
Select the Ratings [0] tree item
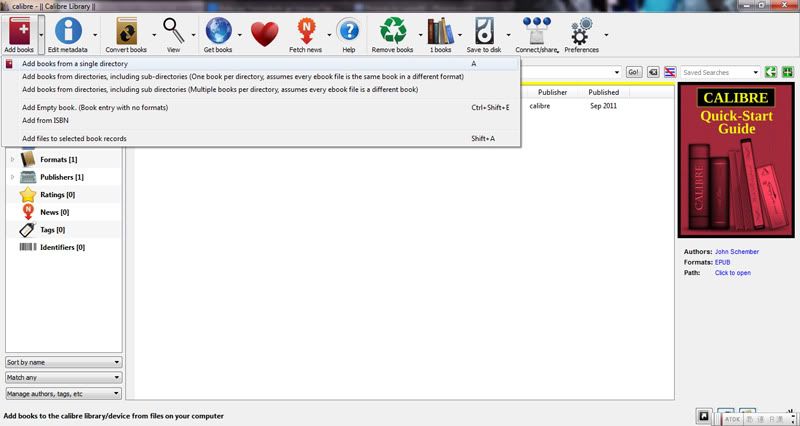[58, 194]
